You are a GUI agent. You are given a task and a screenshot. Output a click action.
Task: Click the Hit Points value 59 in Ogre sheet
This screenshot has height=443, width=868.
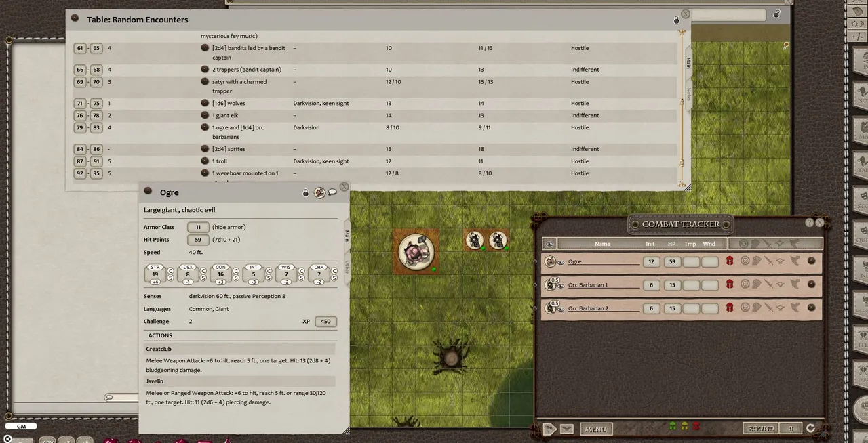[198, 240]
